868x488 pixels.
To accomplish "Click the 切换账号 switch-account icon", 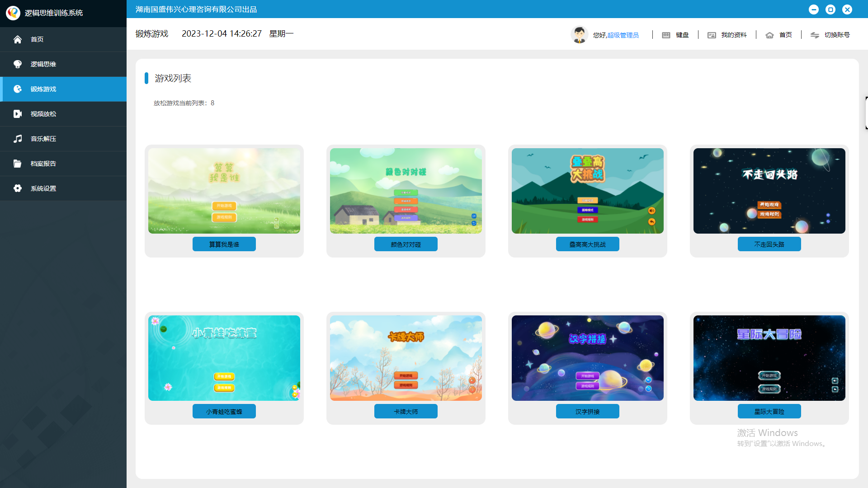I will pyautogui.click(x=815, y=35).
